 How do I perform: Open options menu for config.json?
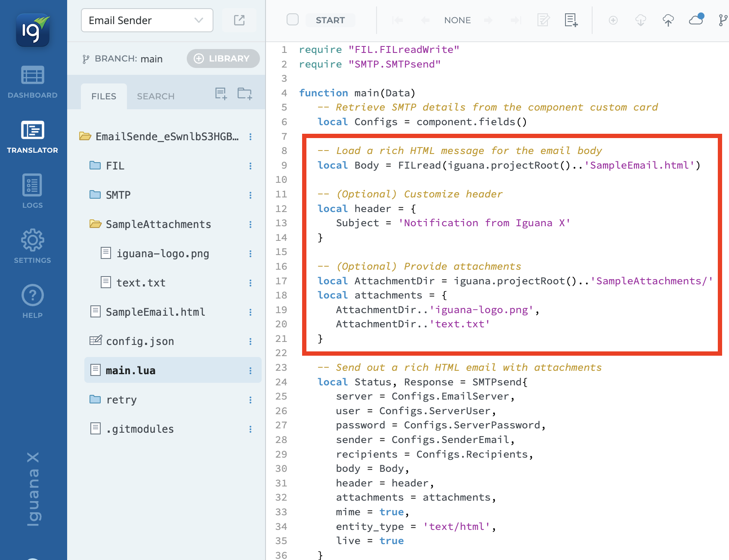point(250,341)
